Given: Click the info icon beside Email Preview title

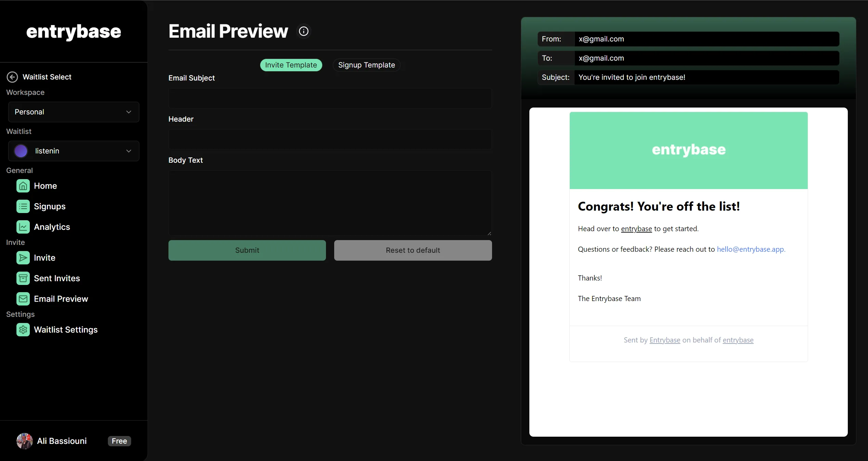Looking at the screenshot, I should click(303, 31).
